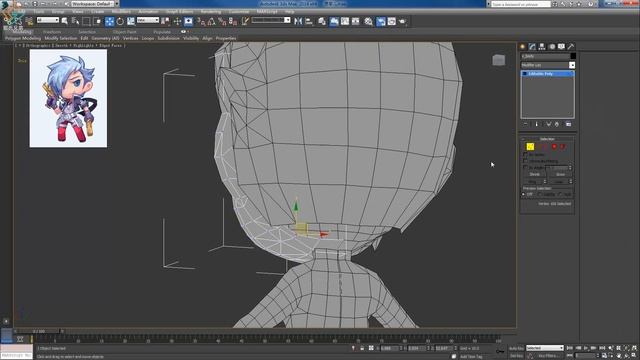Click the Align tool icon

click(309, 22)
